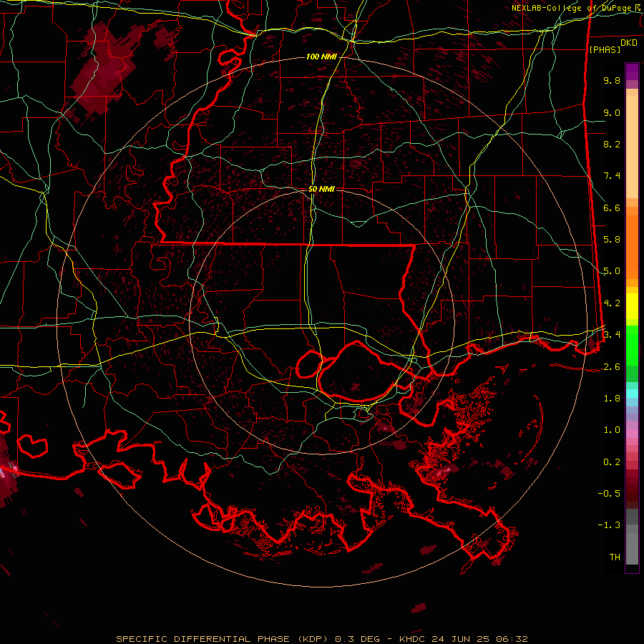Pick the bright green band of the color bar
644x644 pixels.
tap(632, 344)
